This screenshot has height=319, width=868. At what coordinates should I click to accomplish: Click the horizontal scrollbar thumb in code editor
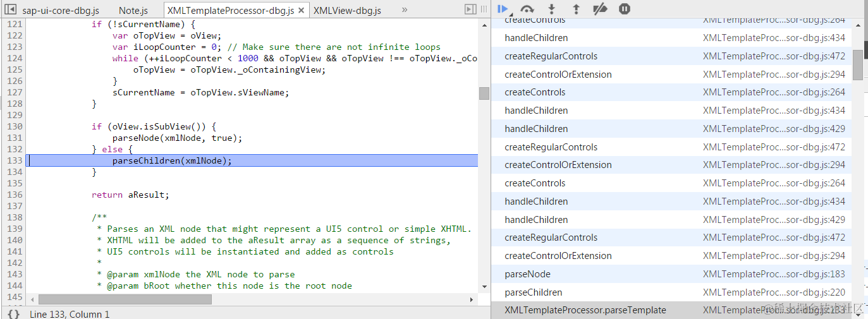click(x=125, y=299)
